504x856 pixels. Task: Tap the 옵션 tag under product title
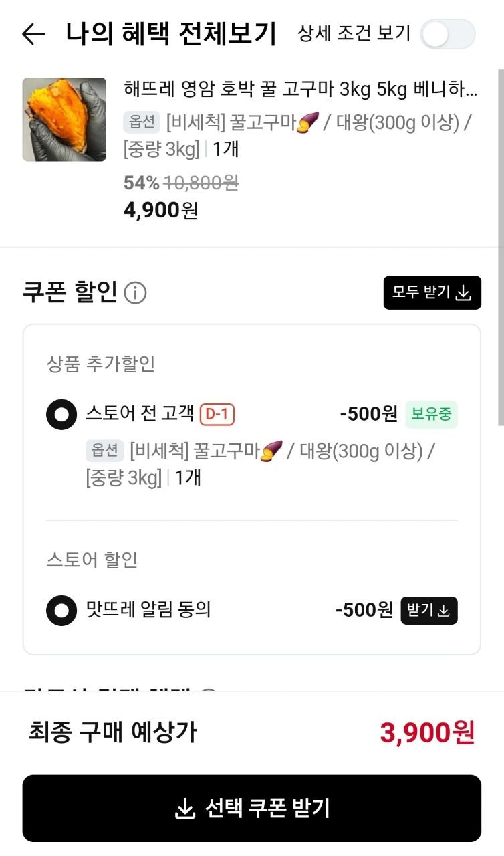point(142,122)
